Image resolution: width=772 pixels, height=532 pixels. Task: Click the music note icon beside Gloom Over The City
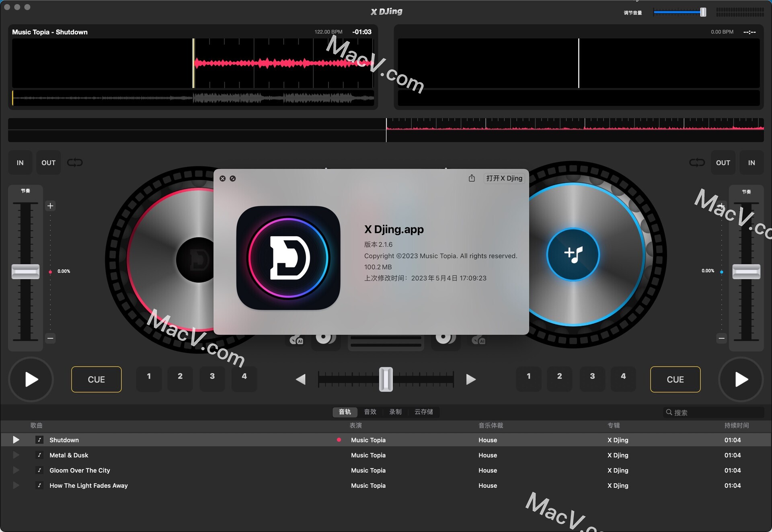pos(39,470)
